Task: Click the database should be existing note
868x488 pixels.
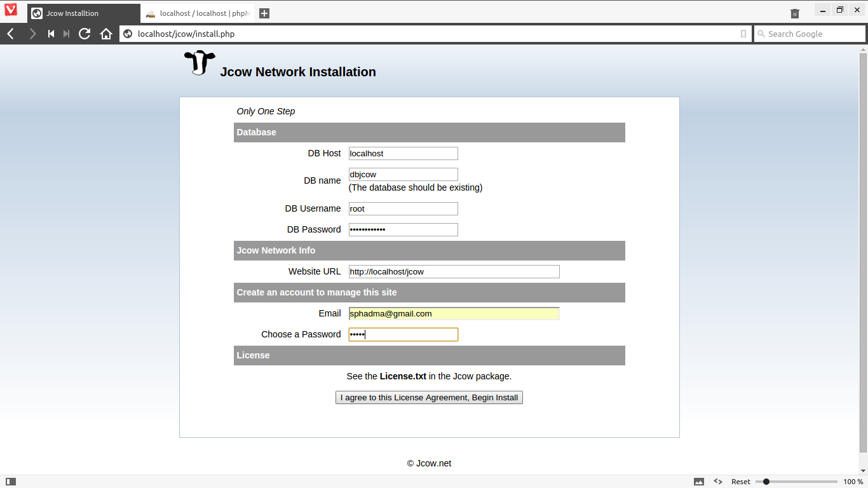Action: click(x=416, y=187)
